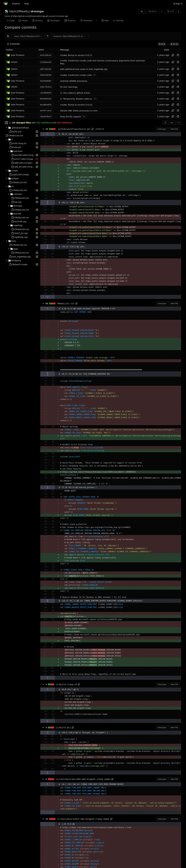The image size is (186, 868).
Task: Click oltolm's avatar on 123a9eee93 commit
Action: 8,62
